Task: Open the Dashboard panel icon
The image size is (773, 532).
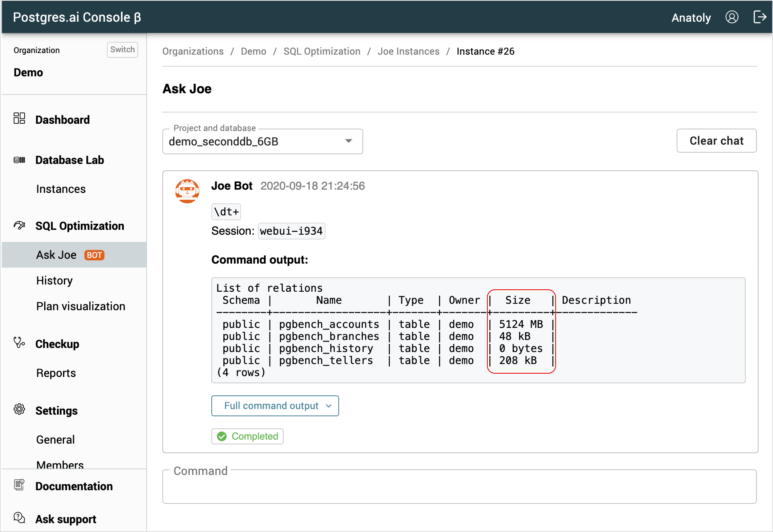Action: coord(19,118)
